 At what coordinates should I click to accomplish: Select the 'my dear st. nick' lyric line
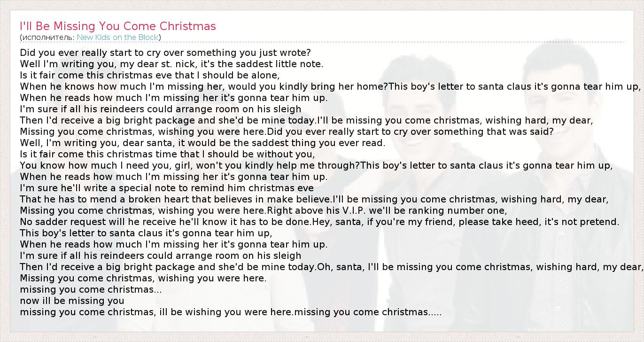pyautogui.click(x=171, y=64)
